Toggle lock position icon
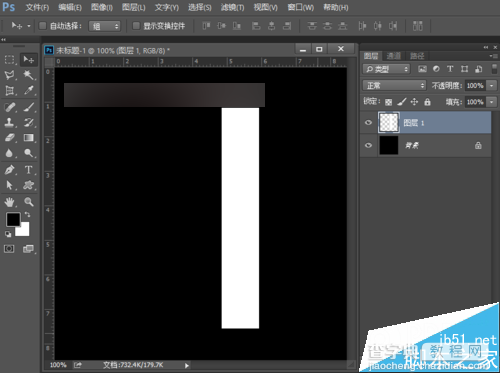The width and height of the screenshot is (500, 373). pyautogui.click(x=414, y=102)
